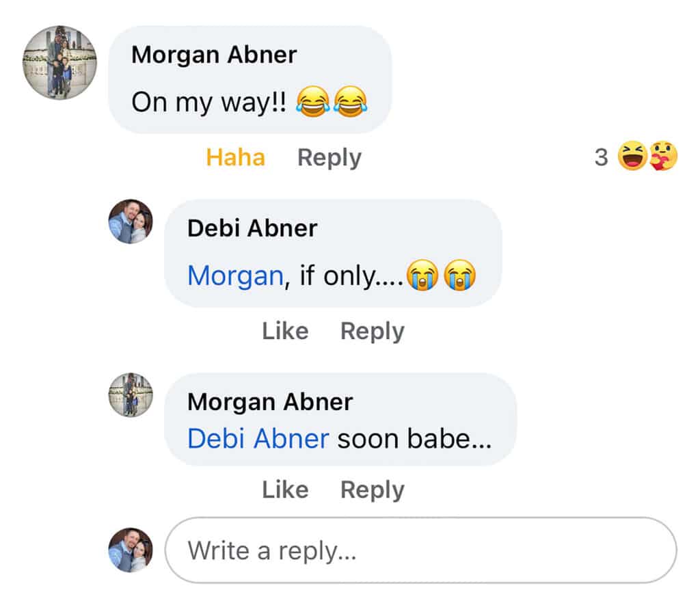The image size is (700, 590).
Task: Open Debi Abner's bold name link
Action: coord(252,228)
